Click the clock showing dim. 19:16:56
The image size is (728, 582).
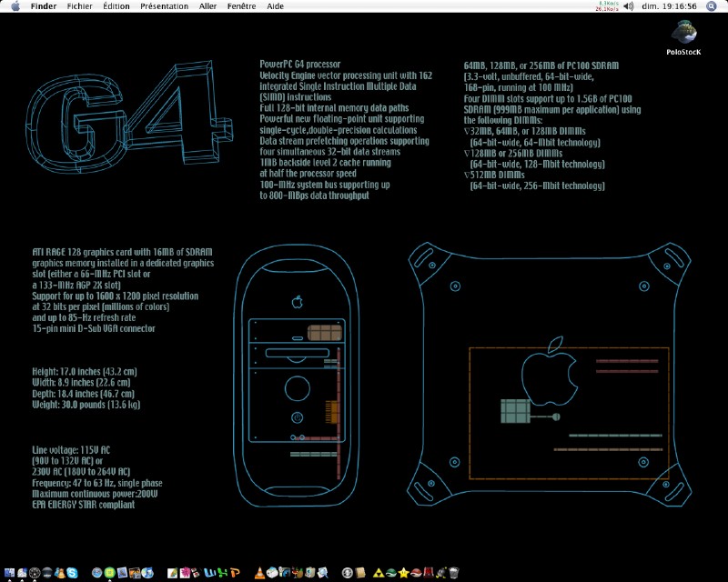[x=669, y=6]
